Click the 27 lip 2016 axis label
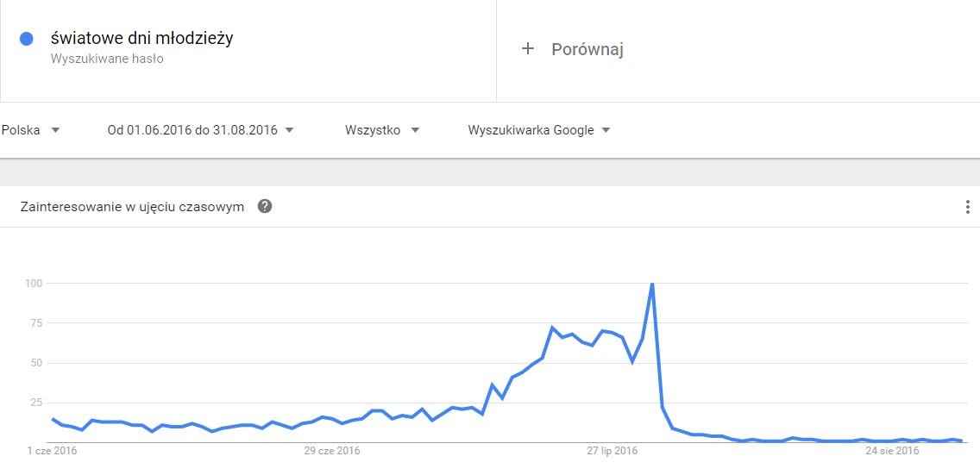 click(612, 451)
